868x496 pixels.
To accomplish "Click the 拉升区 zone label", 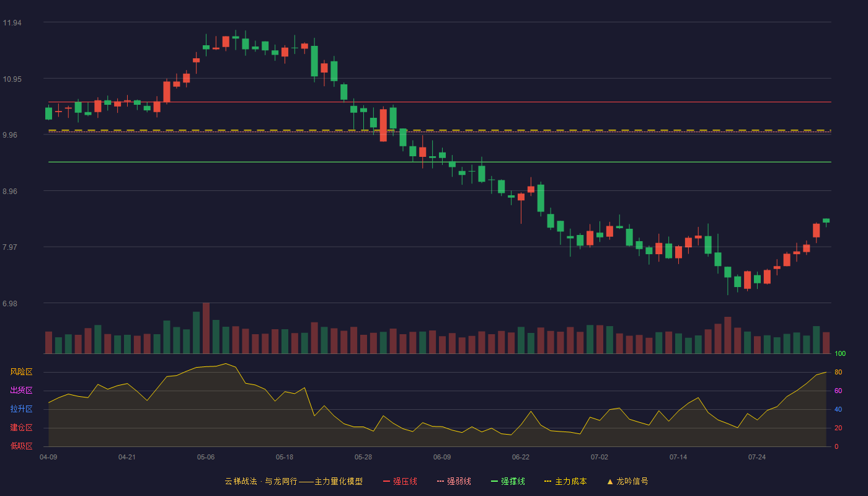I will 21,409.
